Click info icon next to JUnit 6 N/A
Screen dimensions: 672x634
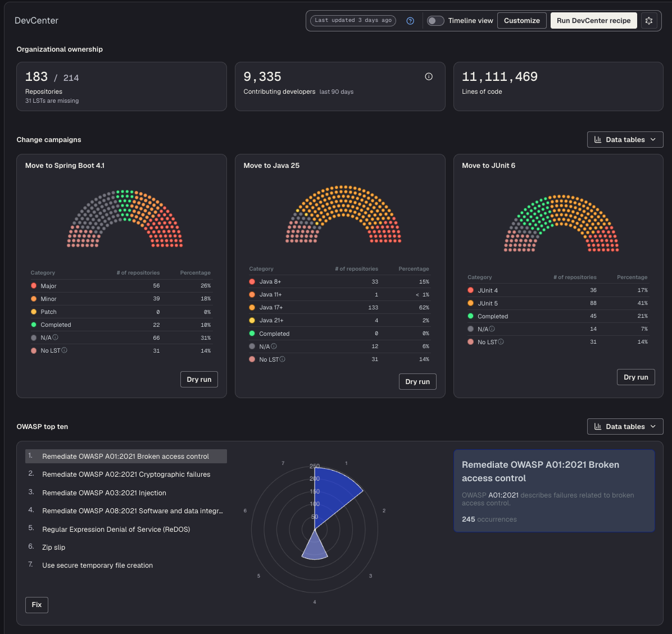point(492,329)
